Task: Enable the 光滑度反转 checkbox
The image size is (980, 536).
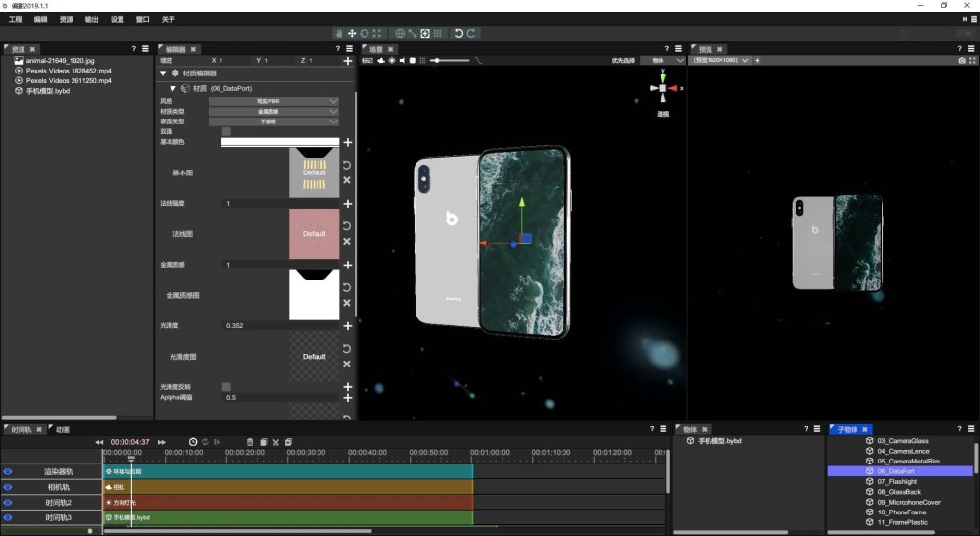Action: pos(226,387)
